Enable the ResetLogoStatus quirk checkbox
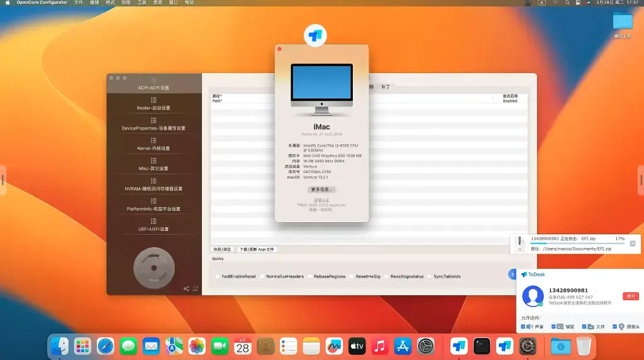Viewport: 644px width, 360px height. point(387,276)
